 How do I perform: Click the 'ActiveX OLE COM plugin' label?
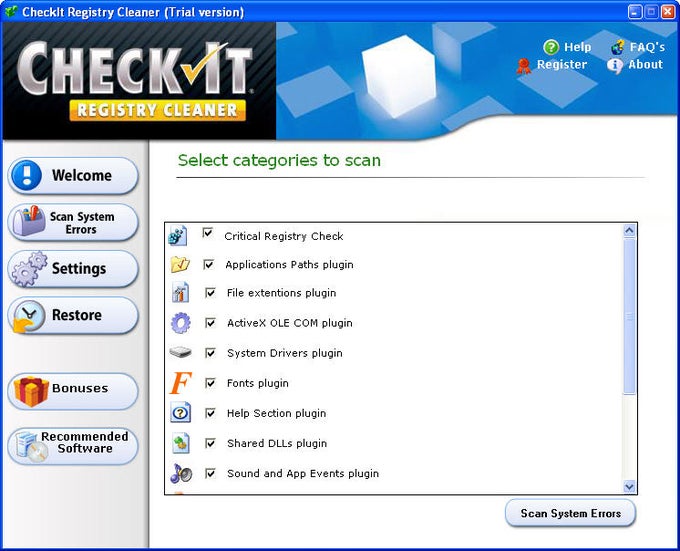coord(290,323)
